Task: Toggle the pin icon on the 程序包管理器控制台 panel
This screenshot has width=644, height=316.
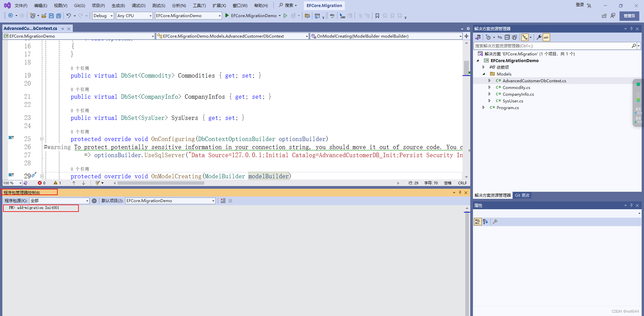Action: coord(460,192)
